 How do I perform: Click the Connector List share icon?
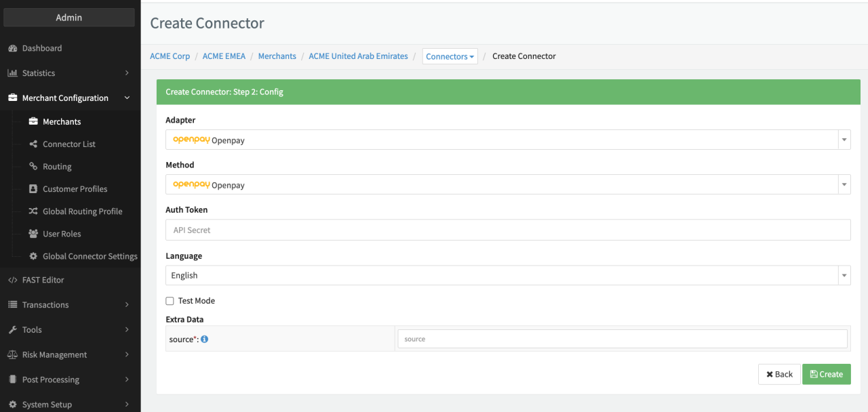click(33, 144)
